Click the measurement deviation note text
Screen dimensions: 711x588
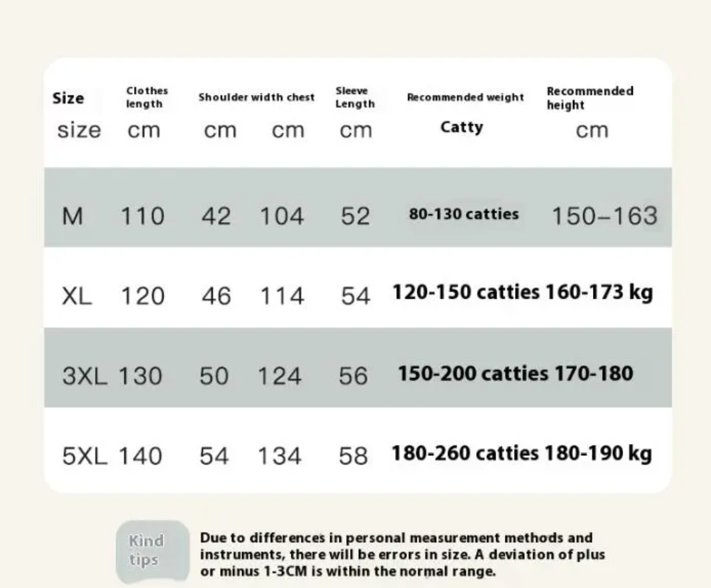click(403, 554)
